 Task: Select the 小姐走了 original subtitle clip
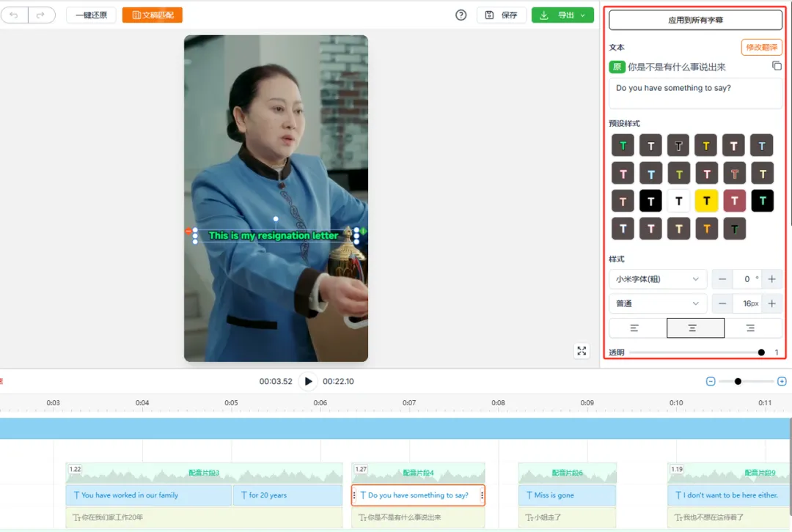click(x=567, y=517)
